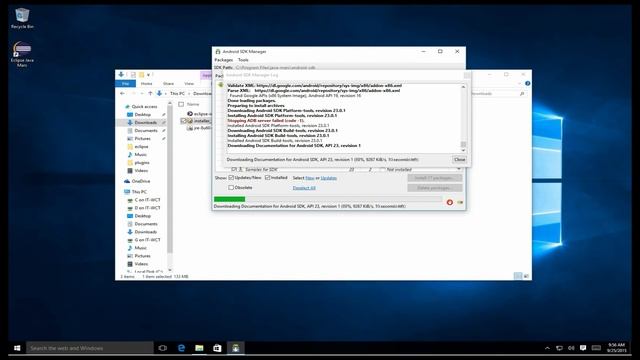Click the Properties icon in quick access toolbar

(x=133, y=75)
